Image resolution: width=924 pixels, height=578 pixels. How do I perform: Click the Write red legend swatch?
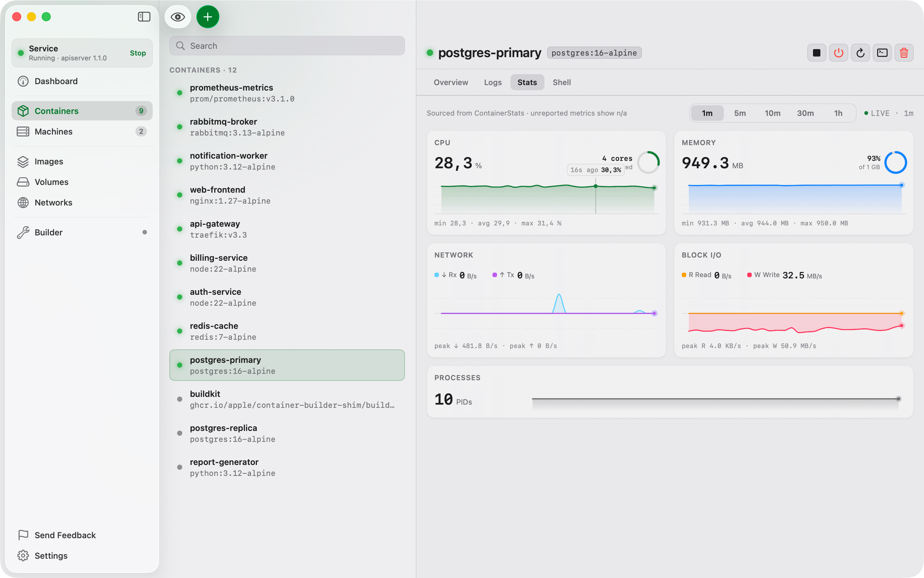click(749, 275)
